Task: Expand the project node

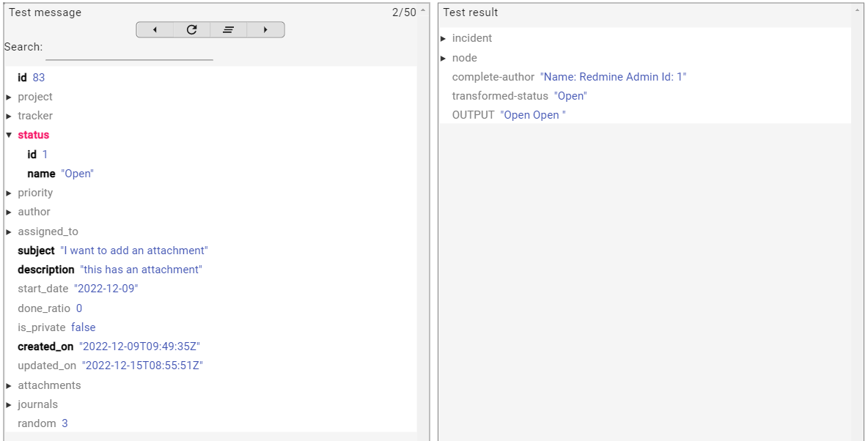Action: click(9, 97)
